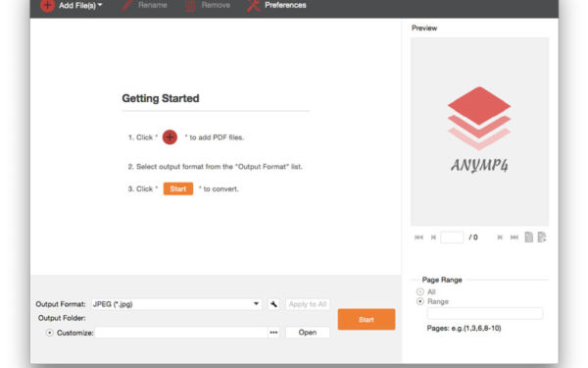Click the three-dots browse folder button

[273, 333]
